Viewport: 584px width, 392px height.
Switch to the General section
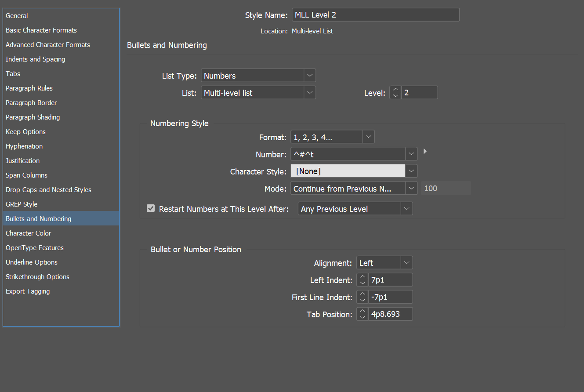17,15
